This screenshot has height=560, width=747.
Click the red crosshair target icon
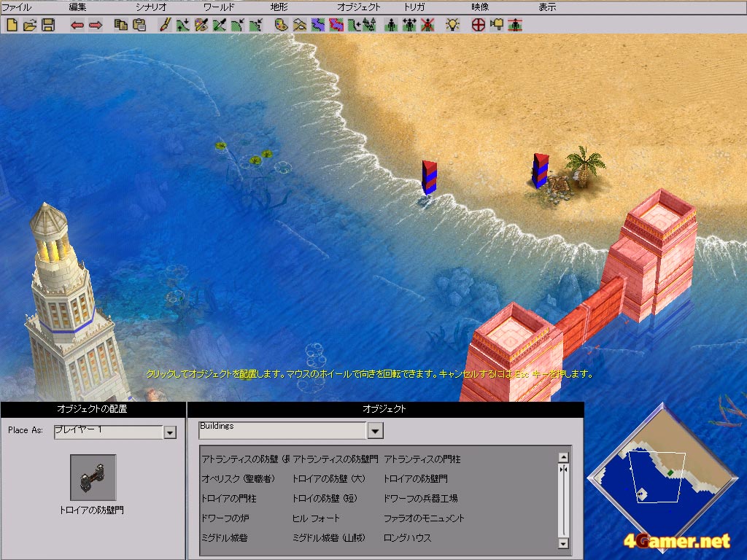click(x=479, y=25)
